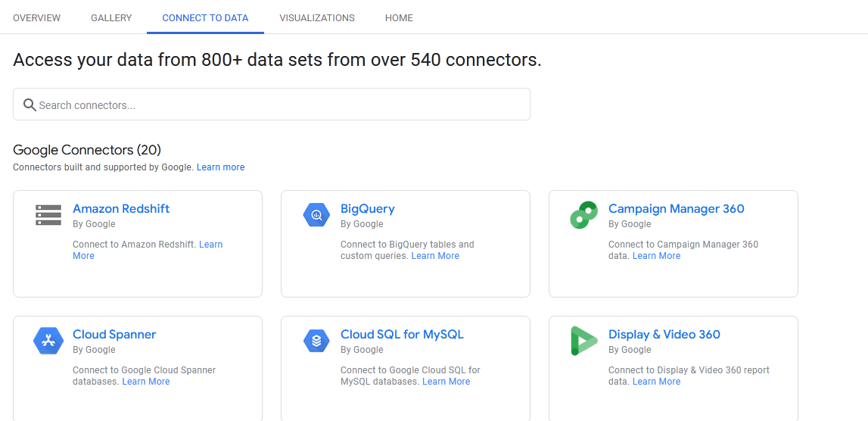Viewport: 868px width, 421px height.
Task: Click Learn More in Cloud Spanner card
Action: 146,382
